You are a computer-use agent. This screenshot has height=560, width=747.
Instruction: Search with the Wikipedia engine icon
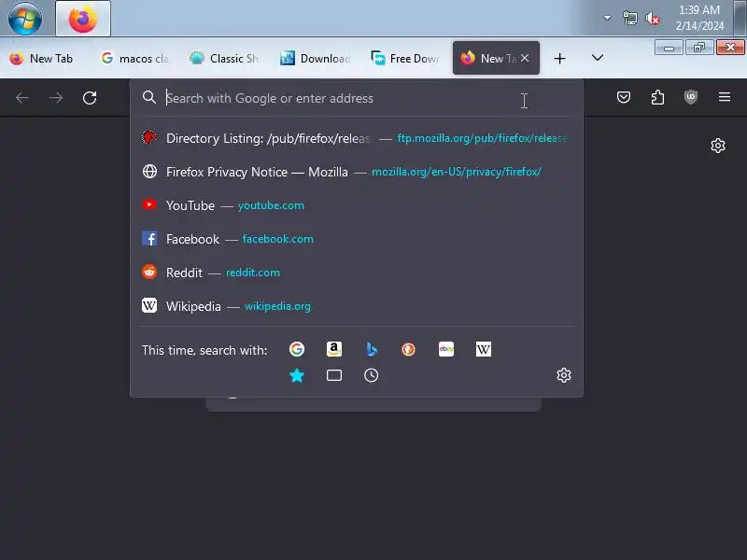pyautogui.click(x=483, y=349)
